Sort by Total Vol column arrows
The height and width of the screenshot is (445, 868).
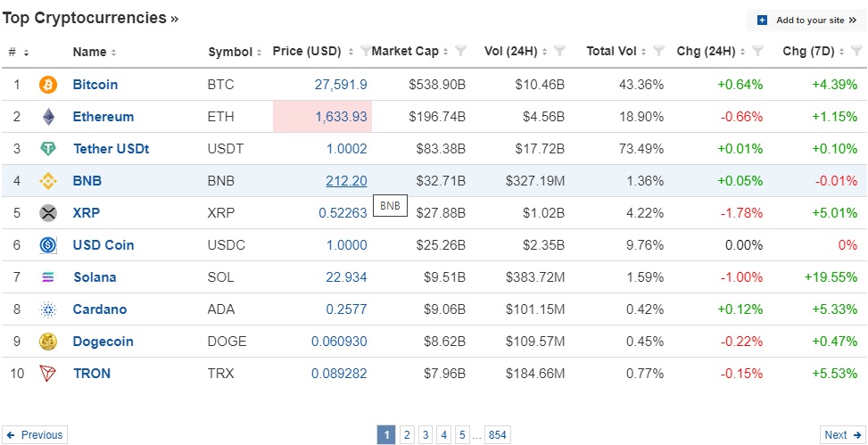[644, 52]
